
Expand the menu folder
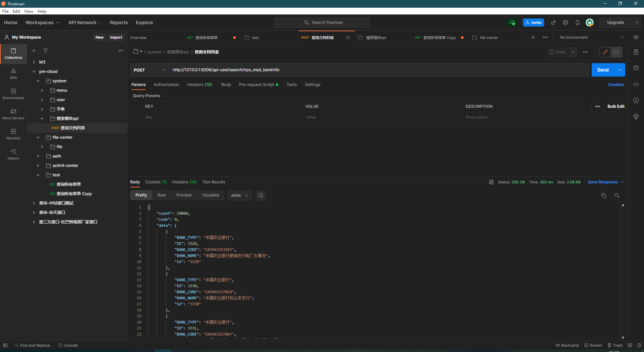coord(42,90)
